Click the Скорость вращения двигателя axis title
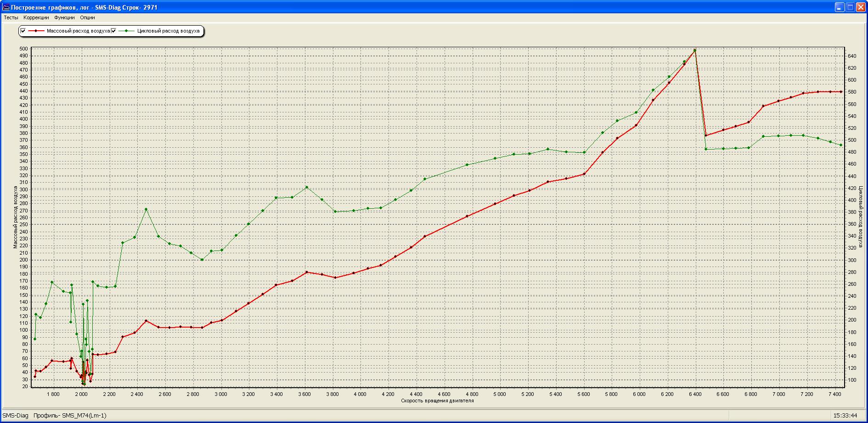This screenshot has height=423, width=868. pos(437,401)
